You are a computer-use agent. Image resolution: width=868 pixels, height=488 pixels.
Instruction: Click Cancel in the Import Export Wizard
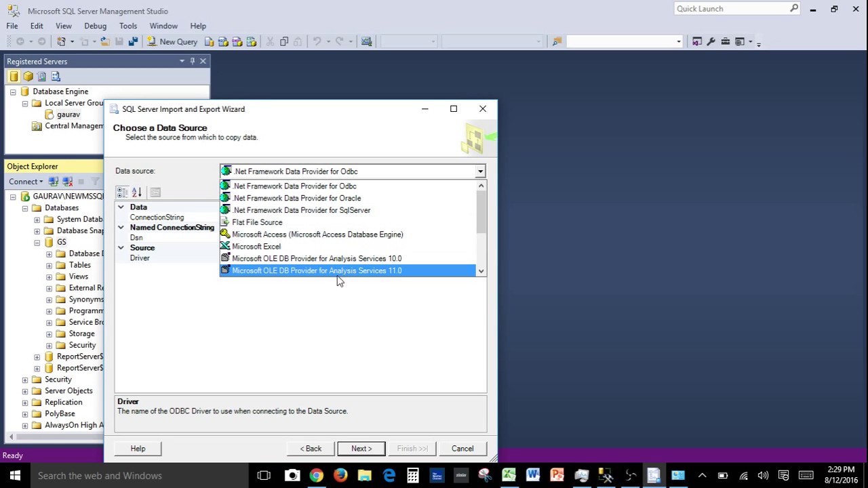(x=462, y=449)
